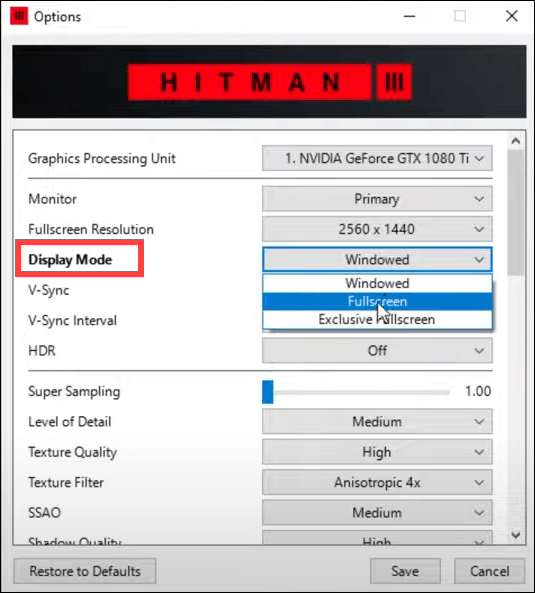The width and height of the screenshot is (535, 593).
Task: Save the graphics options
Action: point(405,571)
